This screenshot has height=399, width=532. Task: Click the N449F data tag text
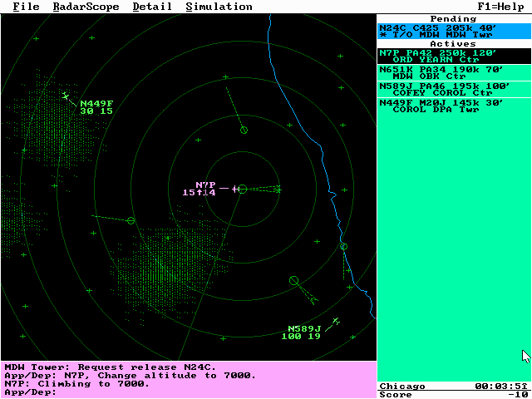tap(96, 107)
